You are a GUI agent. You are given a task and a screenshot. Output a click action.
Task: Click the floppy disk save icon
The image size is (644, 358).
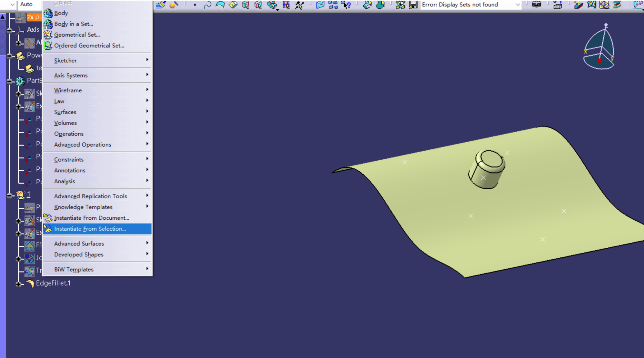[x=413, y=5]
